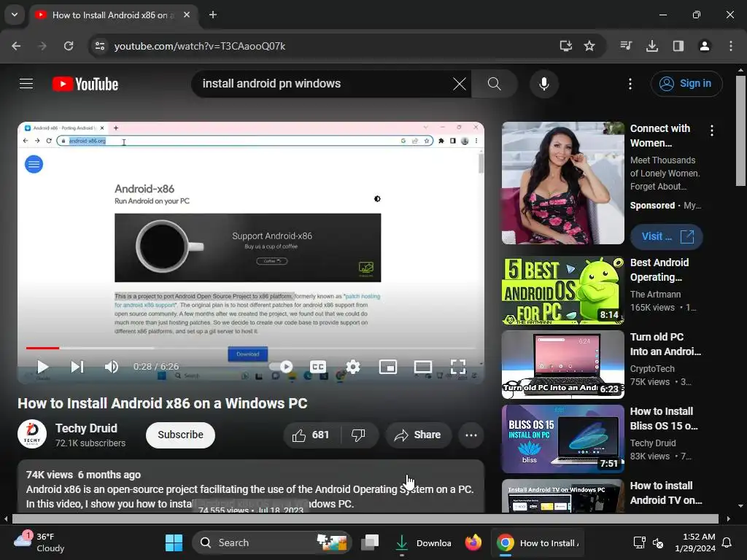Click the Sign in button
Screen dimensions: 747x560
pos(686,84)
